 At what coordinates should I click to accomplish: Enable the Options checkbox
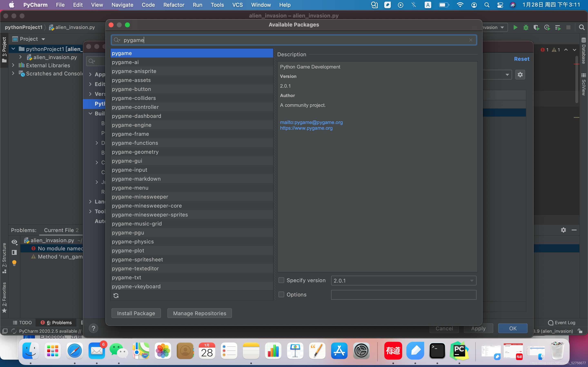tap(281, 294)
